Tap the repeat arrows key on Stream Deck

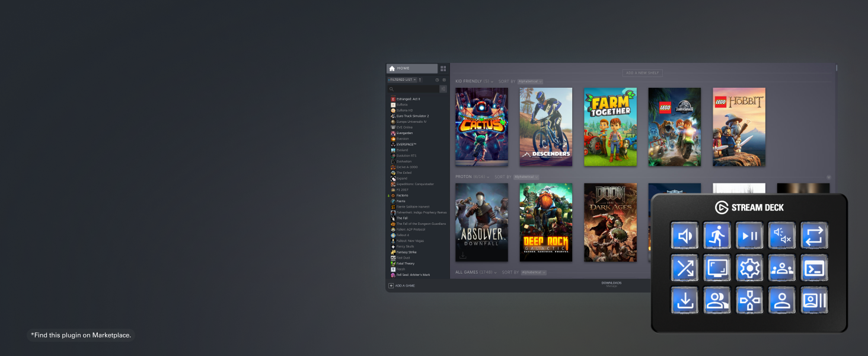(814, 236)
